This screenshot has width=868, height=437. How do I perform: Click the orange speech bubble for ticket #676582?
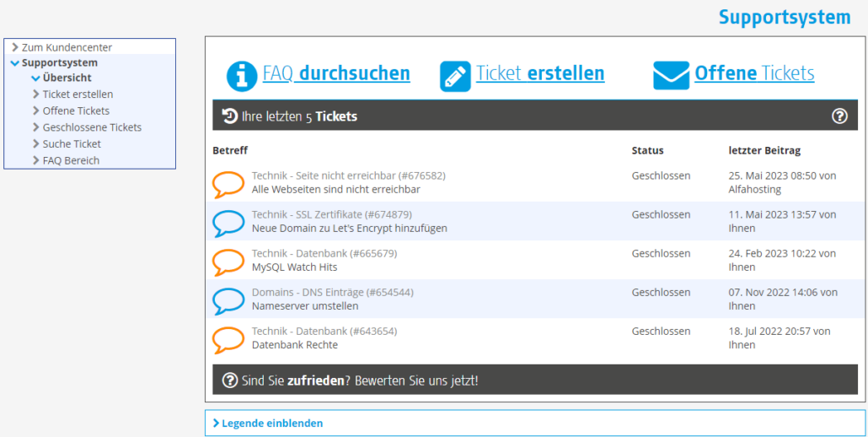[228, 185]
